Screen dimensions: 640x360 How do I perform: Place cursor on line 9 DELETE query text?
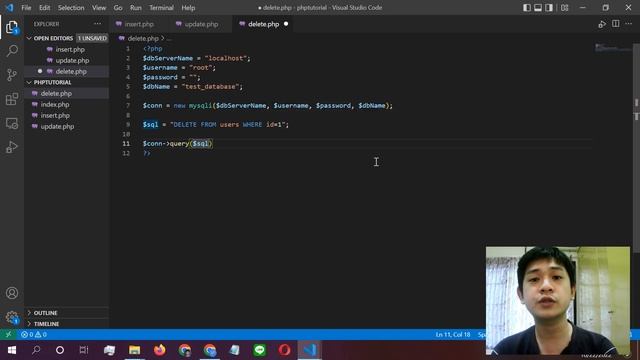click(229, 124)
